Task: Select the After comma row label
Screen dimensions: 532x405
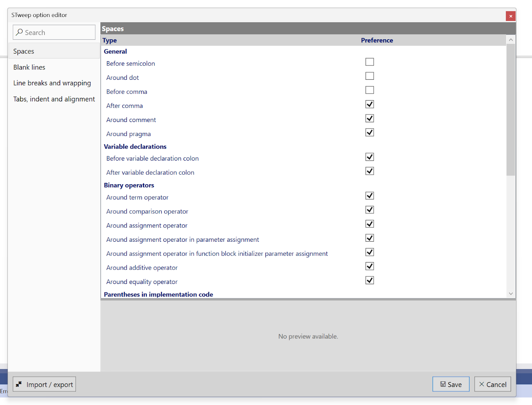Action: [x=124, y=106]
